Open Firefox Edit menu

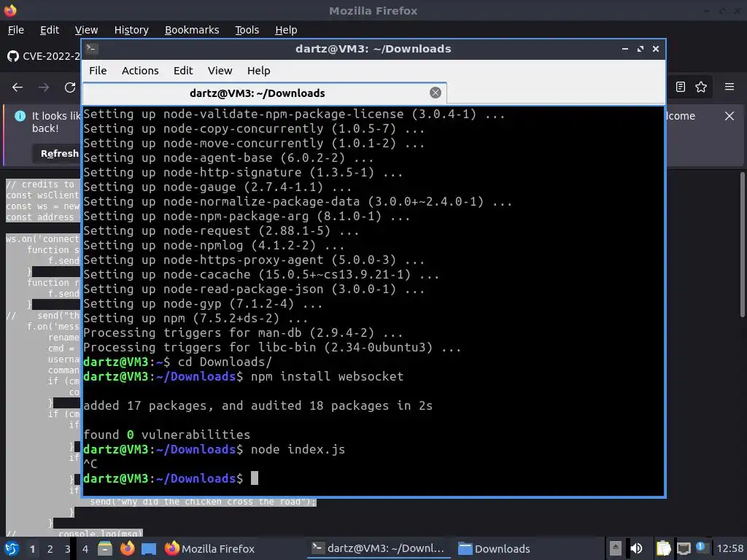tap(50, 30)
